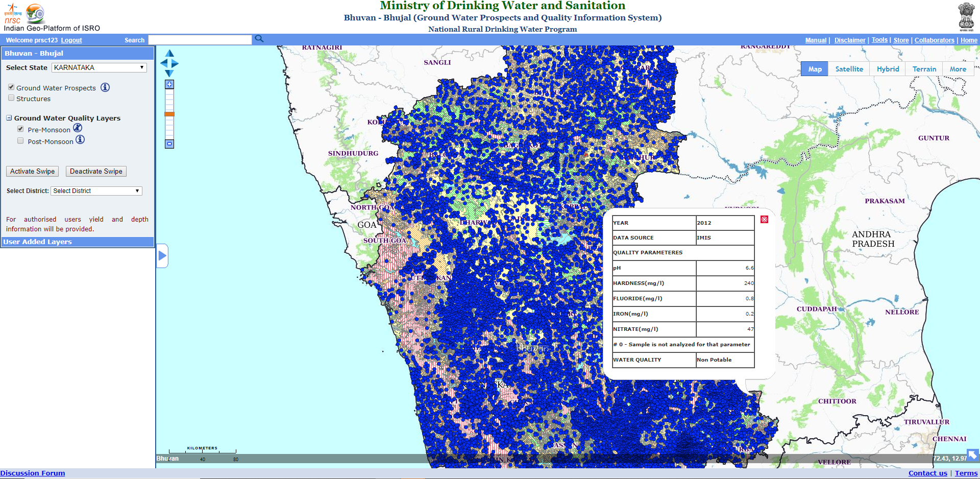The width and height of the screenshot is (980, 479).
Task: Click the 'FLUORIDE(mg/l)' row label
Action: click(638, 298)
